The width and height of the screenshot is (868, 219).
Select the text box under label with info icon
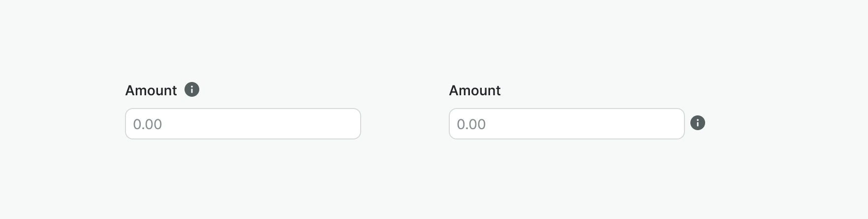243,124
